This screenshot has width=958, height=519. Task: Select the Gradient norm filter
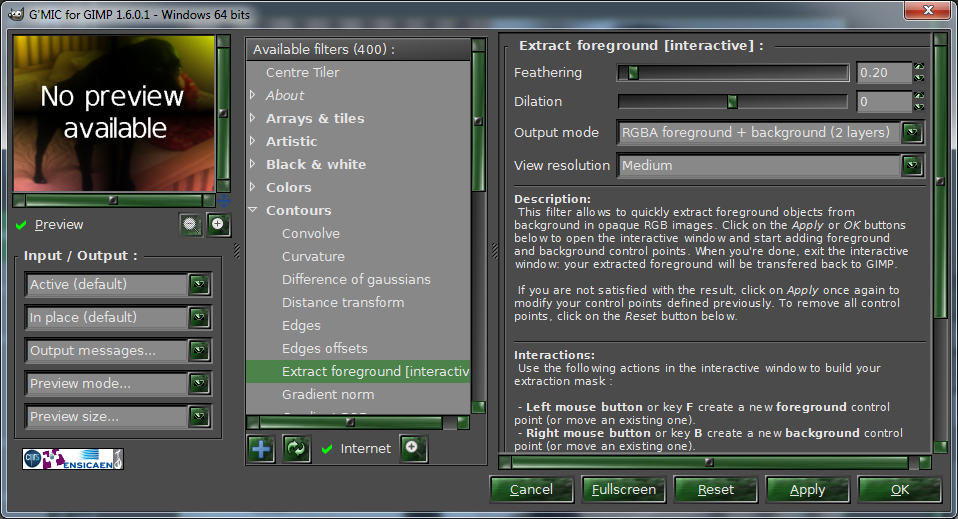click(x=327, y=395)
